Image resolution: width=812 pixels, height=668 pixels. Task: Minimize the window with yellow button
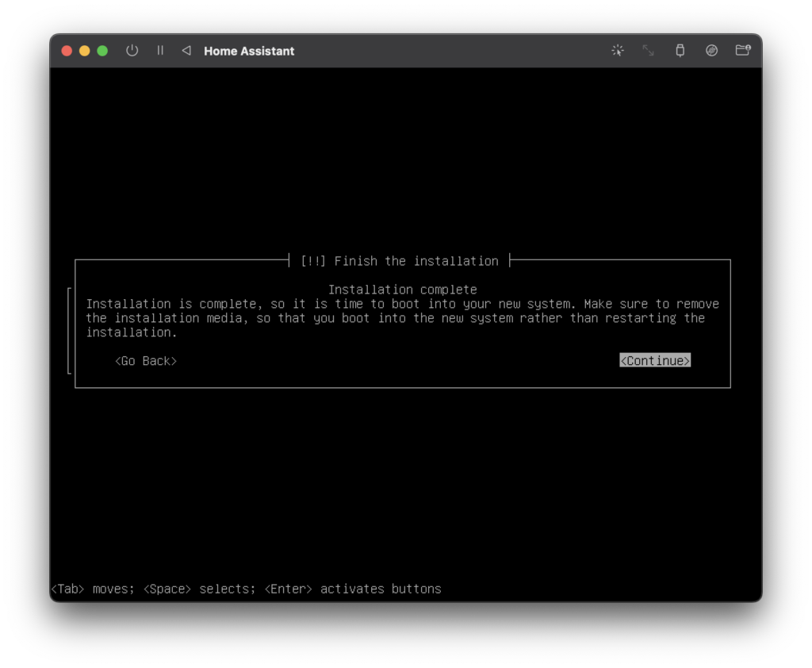point(84,51)
